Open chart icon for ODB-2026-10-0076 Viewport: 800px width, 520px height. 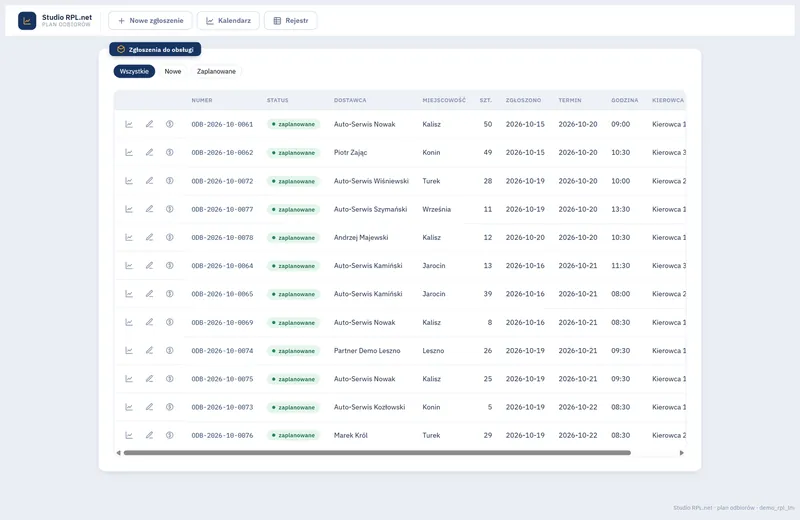tap(129, 435)
